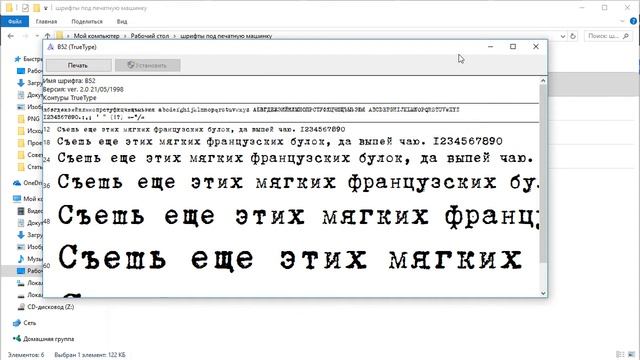Focus the Explorer search box
The image size is (640, 360).
(607, 36)
